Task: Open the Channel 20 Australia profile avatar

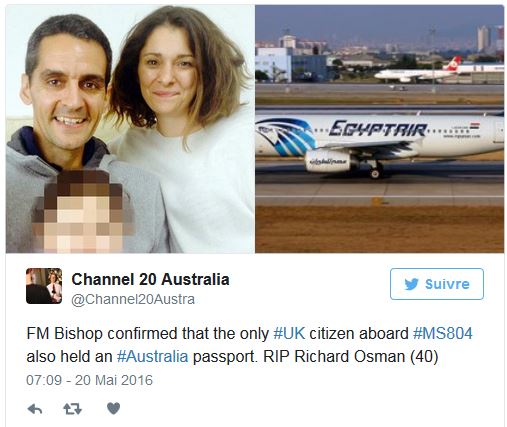Action: pyautogui.click(x=44, y=286)
